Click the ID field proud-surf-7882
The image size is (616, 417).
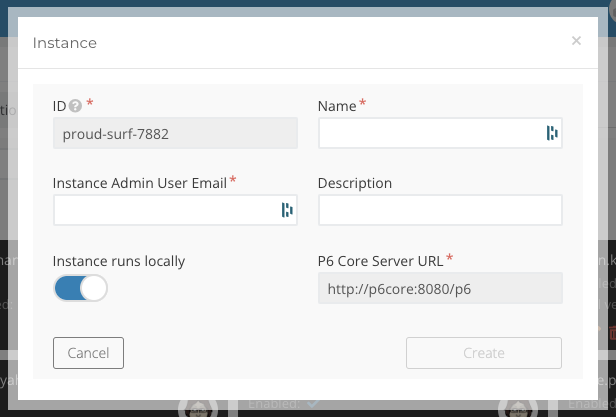click(x=175, y=133)
